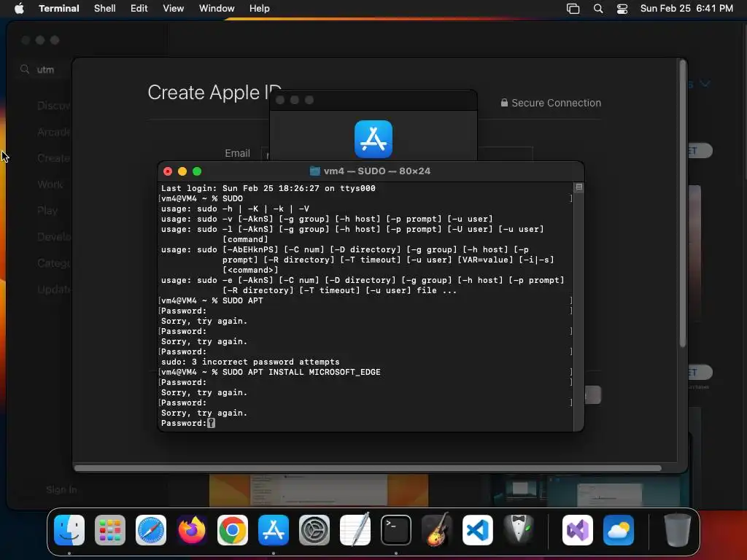Close the Terminal window with red button
The image size is (747, 560).
point(168,171)
